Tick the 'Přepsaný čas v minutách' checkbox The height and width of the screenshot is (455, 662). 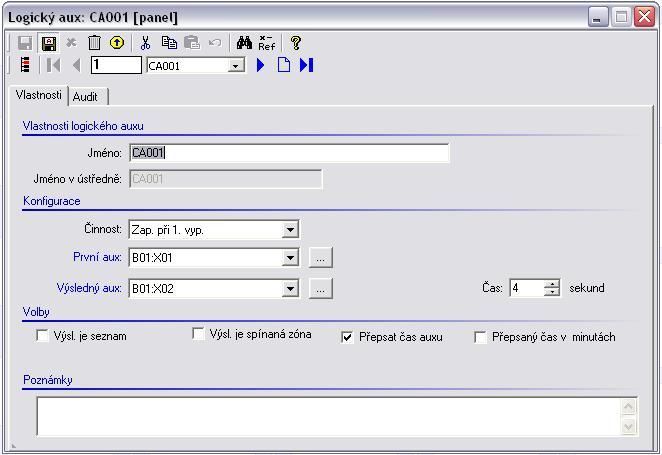click(481, 337)
